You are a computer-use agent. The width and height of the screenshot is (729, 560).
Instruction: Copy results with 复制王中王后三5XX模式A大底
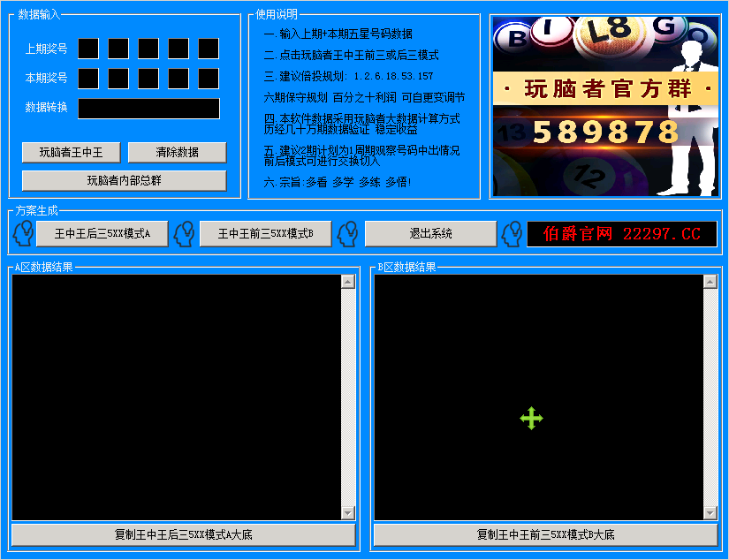tap(184, 535)
